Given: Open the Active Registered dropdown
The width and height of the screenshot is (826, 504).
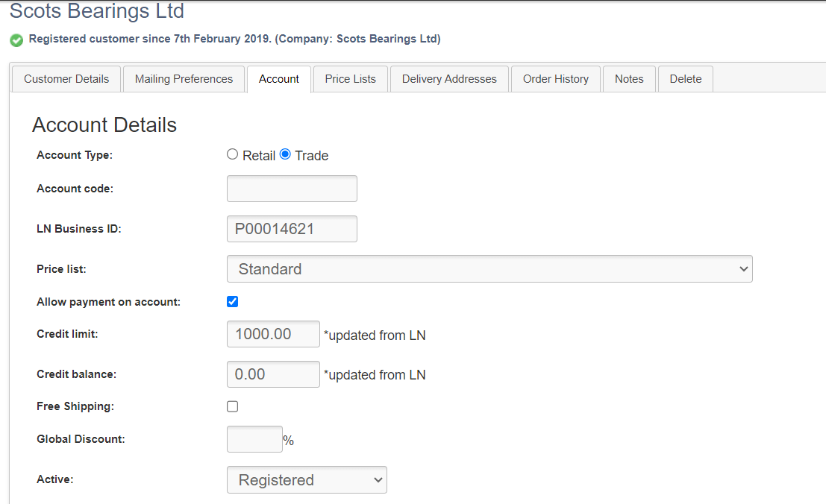Looking at the screenshot, I should coord(307,480).
